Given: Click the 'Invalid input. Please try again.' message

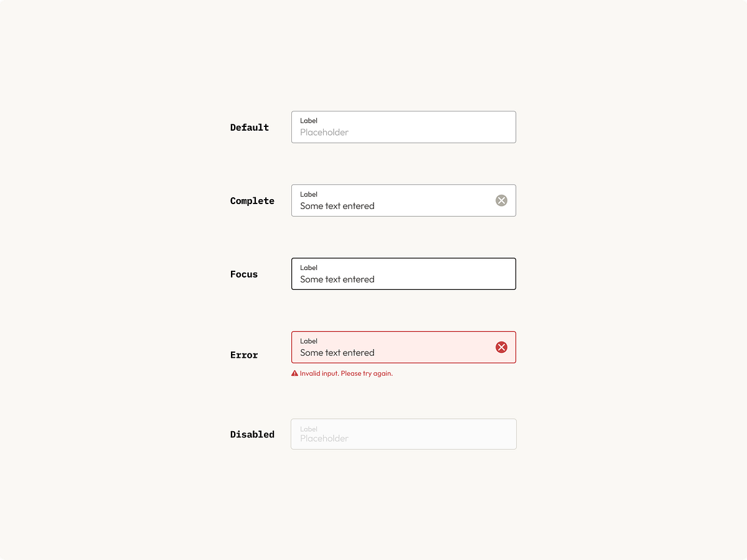Looking at the screenshot, I should tap(346, 373).
